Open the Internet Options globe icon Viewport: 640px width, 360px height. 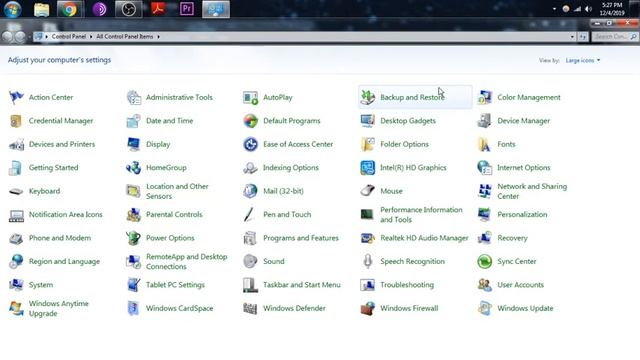pyautogui.click(x=484, y=168)
